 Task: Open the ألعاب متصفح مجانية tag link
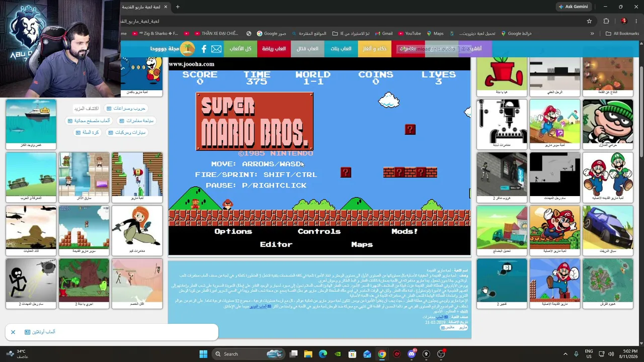89,121
